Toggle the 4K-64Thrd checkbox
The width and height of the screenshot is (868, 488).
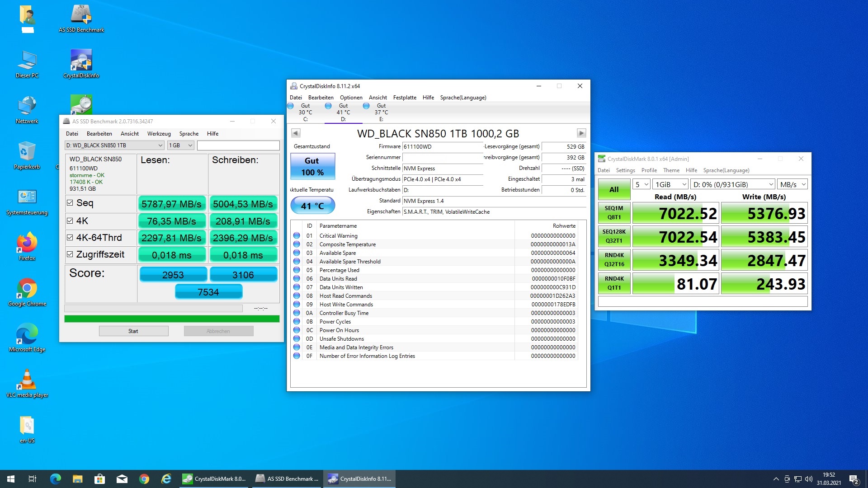(x=70, y=238)
